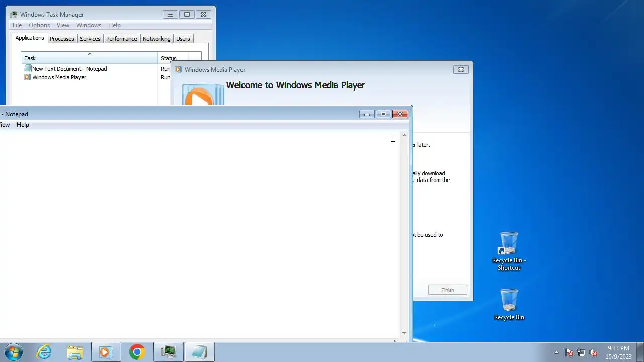Open Task Manager View menu
644x362 pixels.
click(63, 25)
